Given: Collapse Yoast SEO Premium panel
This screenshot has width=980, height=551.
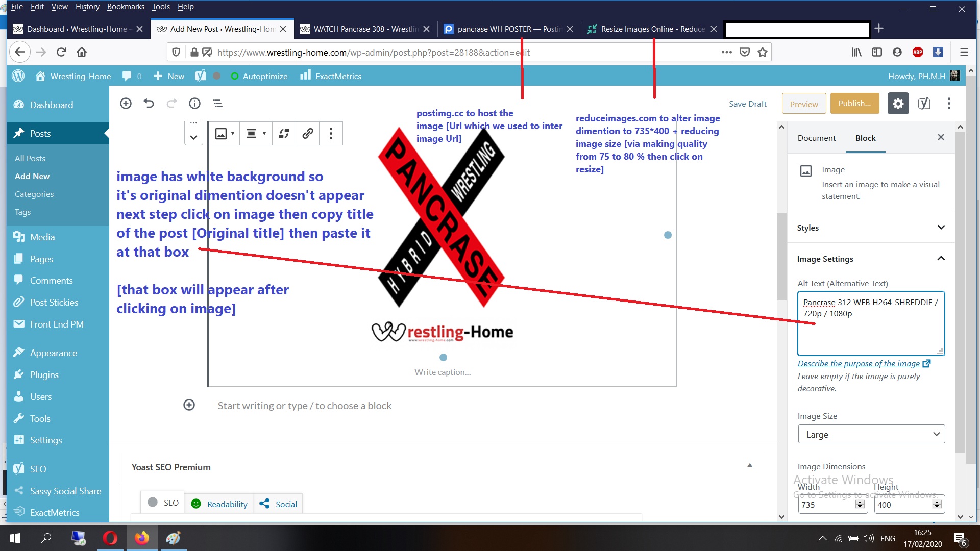Looking at the screenshot, I should pos(750,465).
